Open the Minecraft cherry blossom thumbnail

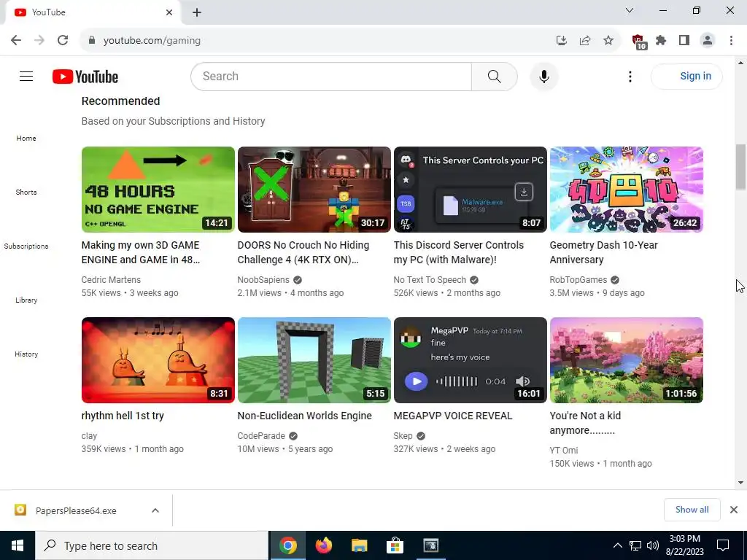(627, 360)
